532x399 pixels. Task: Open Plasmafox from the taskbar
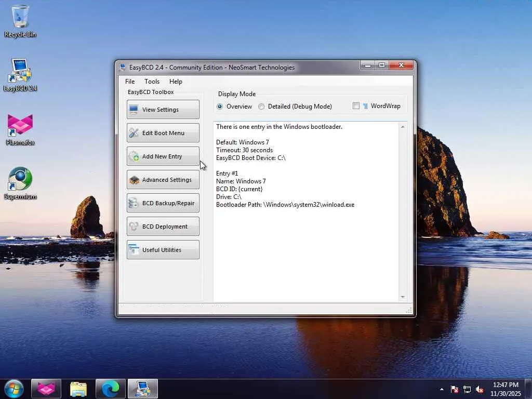[46, 389]
